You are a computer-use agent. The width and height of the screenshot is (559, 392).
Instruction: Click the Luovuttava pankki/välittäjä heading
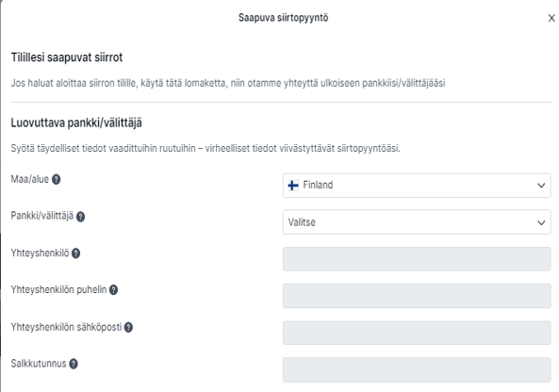pyautogui.click(x=76, y=122)
